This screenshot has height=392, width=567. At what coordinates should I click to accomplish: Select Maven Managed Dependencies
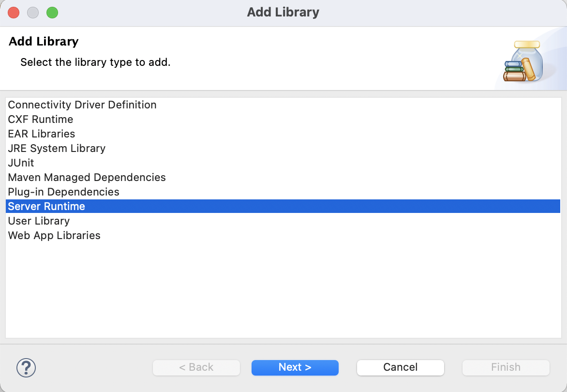[x=283, y=177]
